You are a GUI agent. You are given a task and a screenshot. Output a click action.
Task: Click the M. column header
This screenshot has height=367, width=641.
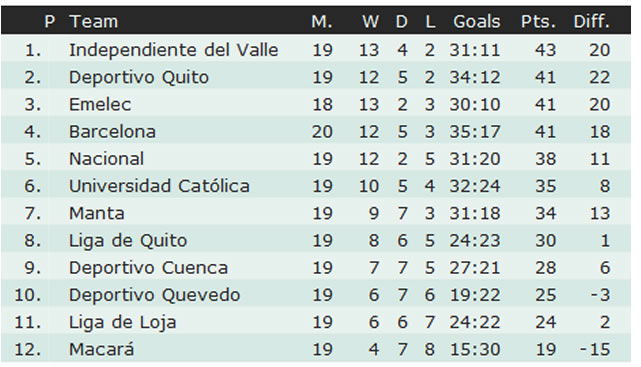322,21
